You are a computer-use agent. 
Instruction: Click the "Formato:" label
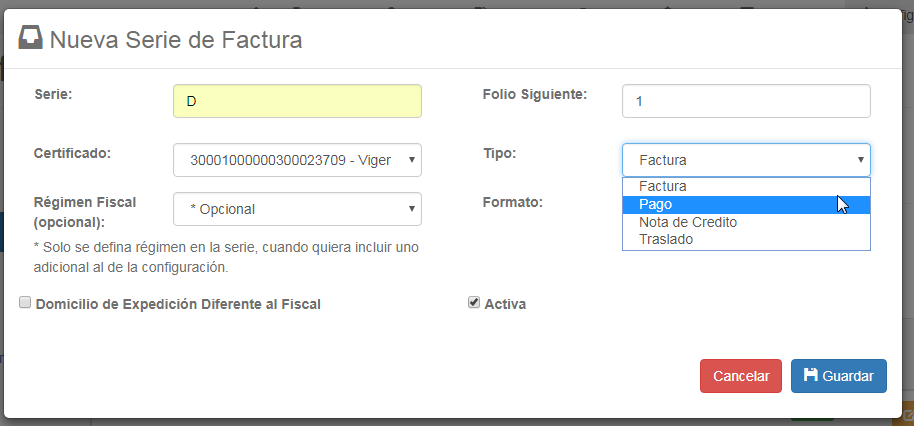(x=512, y=202)
